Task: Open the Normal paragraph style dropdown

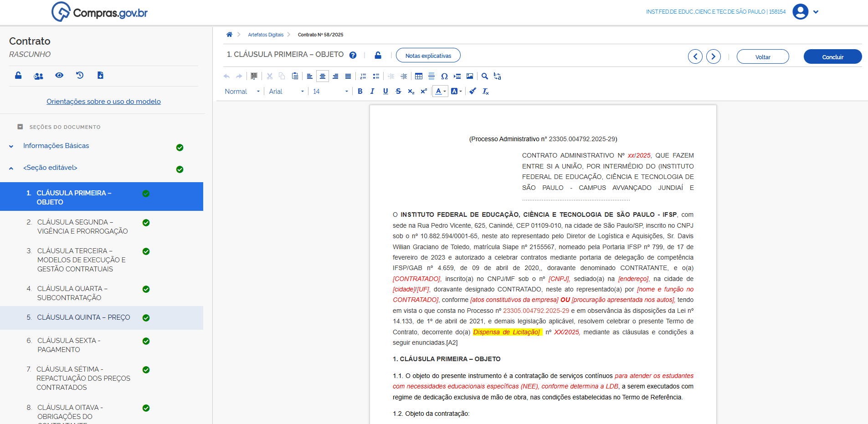Action: 242,92
